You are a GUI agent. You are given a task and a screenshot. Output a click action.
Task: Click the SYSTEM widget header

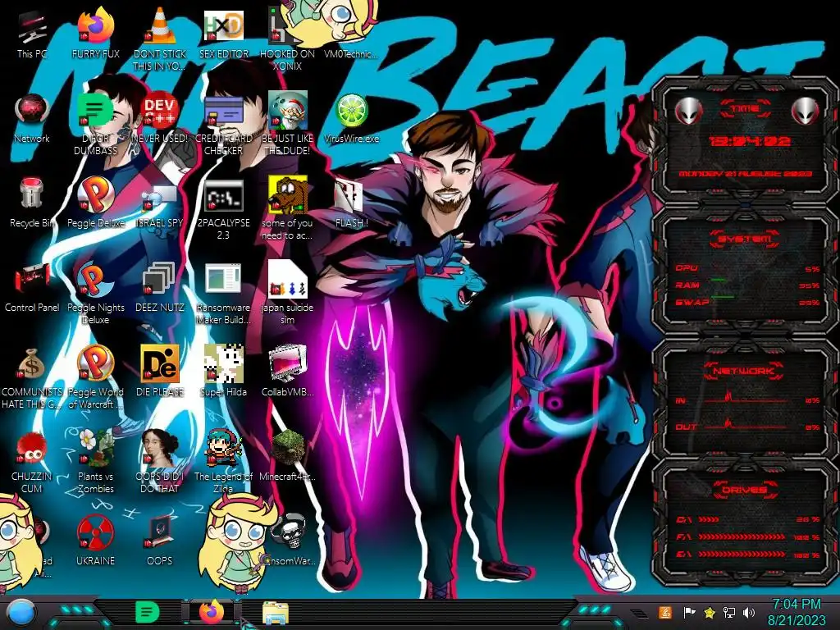745,239
